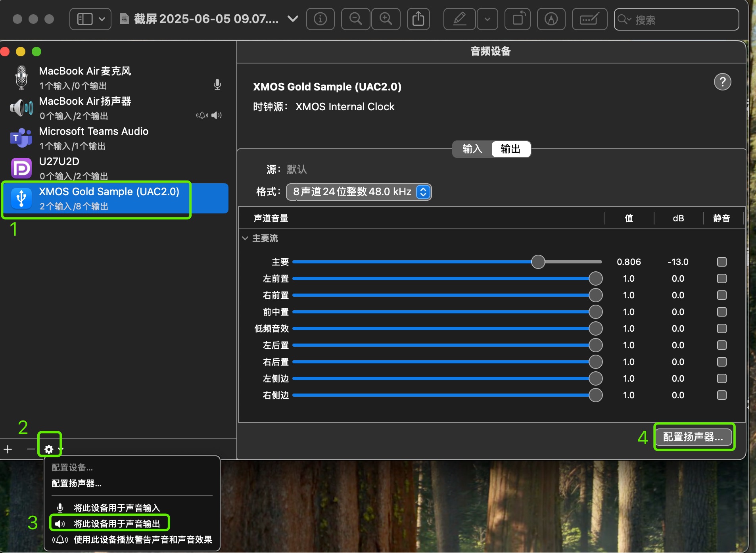This screenshot has width=756, height=553.
Task: Toggle the Preview sidebar view button
Action: [84, 19]
